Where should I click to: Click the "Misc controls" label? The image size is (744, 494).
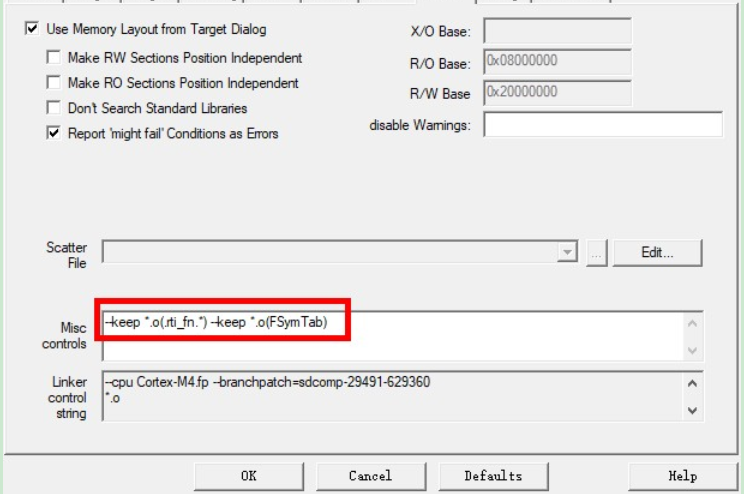click(64, 336)
